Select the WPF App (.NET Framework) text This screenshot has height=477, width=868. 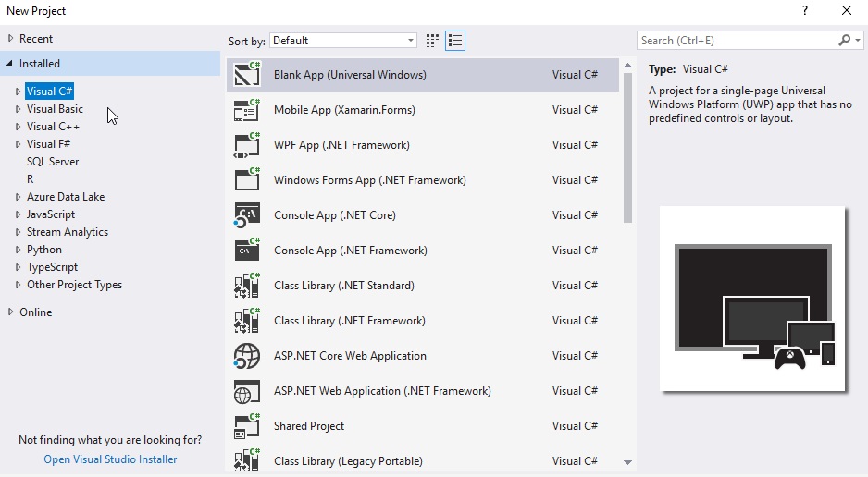pos(341,145)
